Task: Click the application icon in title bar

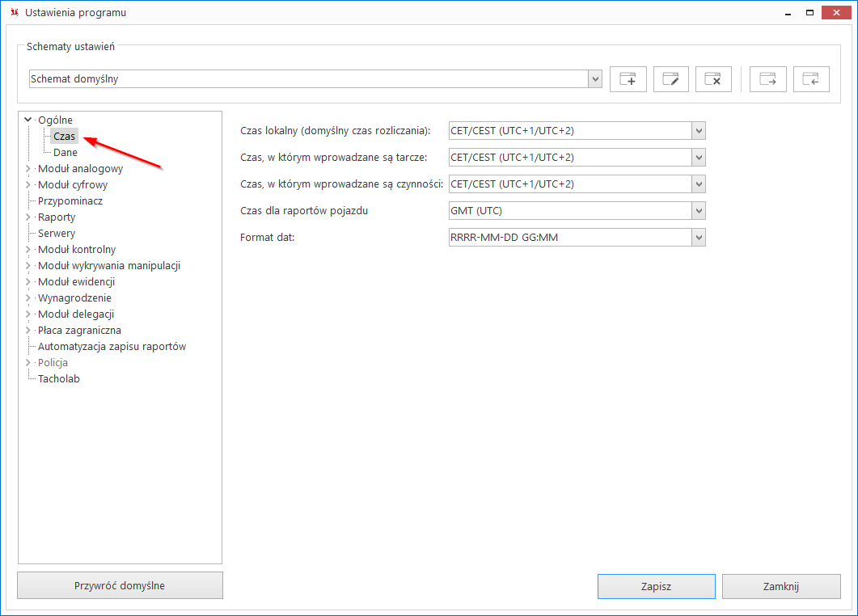Action: (x=15, y=13)
